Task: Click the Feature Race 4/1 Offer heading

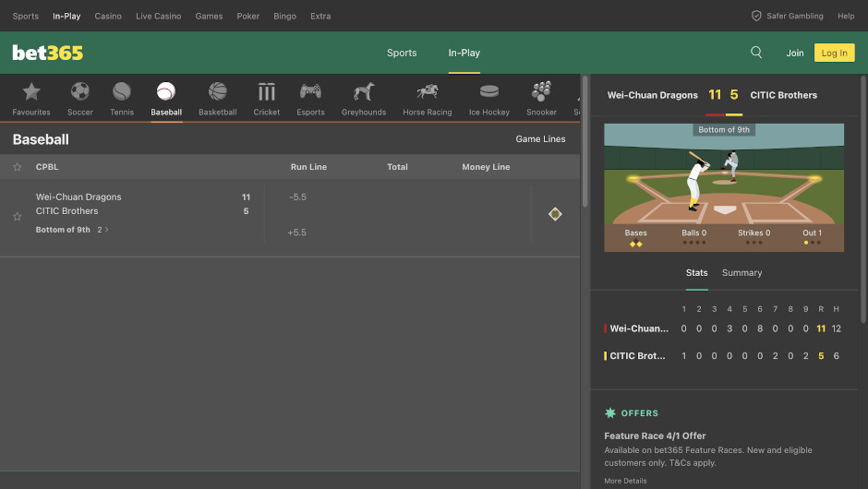Action: pyautogui.click(x=655, y=435)
